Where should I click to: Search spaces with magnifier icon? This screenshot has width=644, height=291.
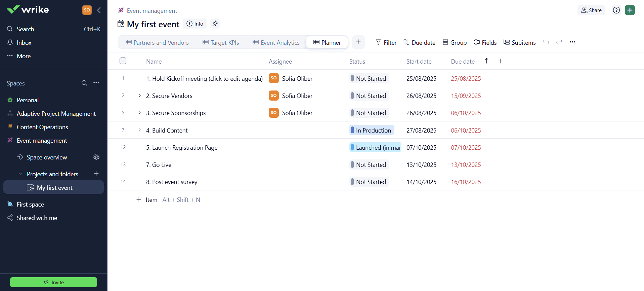tap(84, 83)
